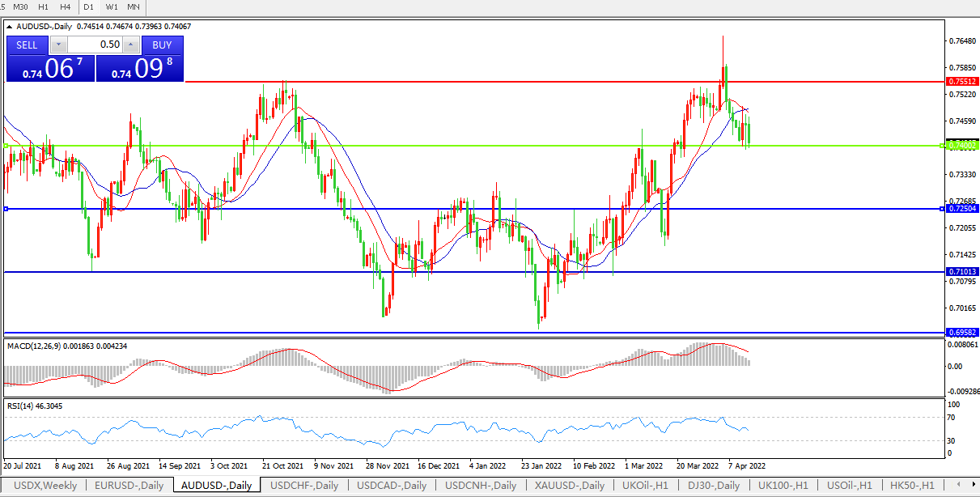
Task: Switch to the H1 timeframe
Action: 43,6
